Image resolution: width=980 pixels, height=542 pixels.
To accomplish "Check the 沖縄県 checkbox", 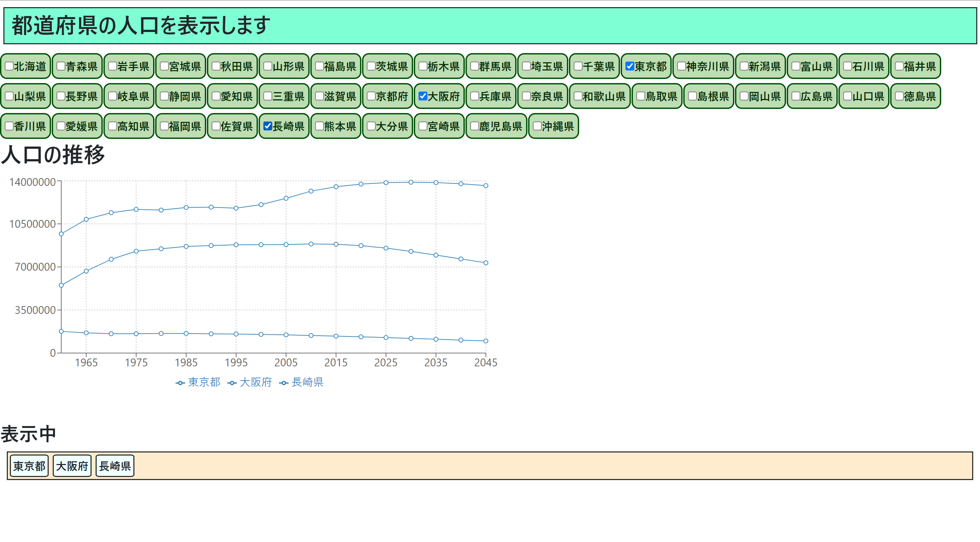I will point(536,126).
